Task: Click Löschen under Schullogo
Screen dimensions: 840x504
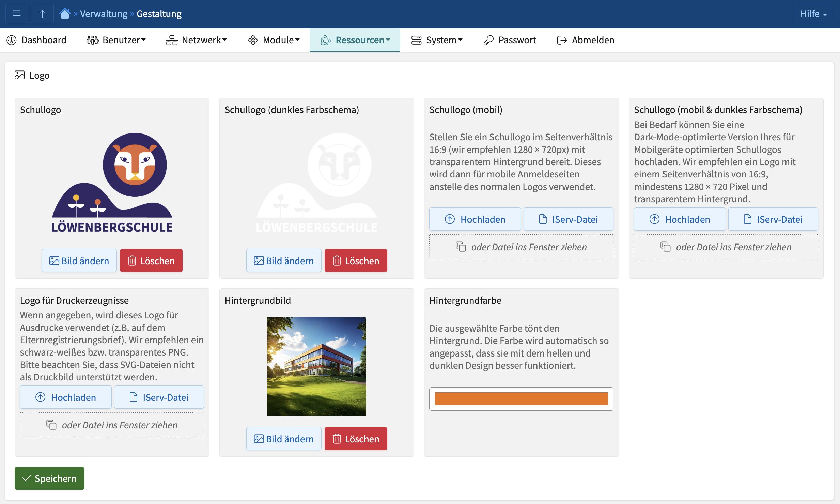Action: pyautogui.click(x=151, y=261)
